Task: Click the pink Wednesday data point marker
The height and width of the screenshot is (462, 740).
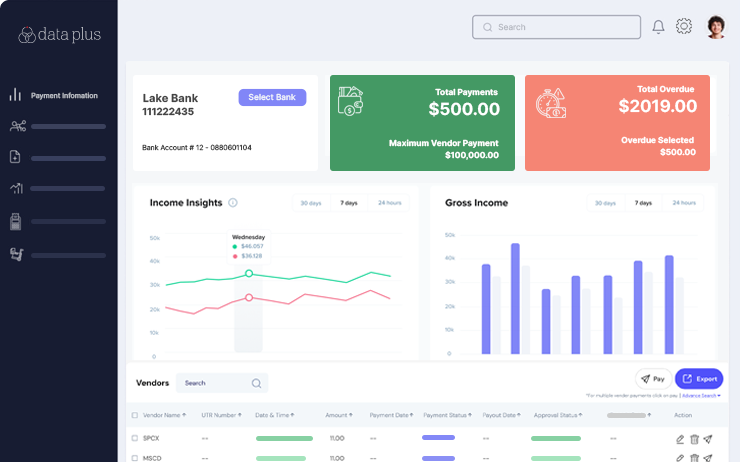Action: (249, 297)
